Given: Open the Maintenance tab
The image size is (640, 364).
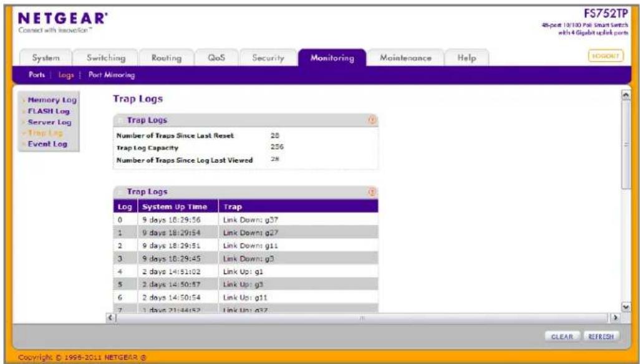Looking at the screenshot, I should (405, 58).
